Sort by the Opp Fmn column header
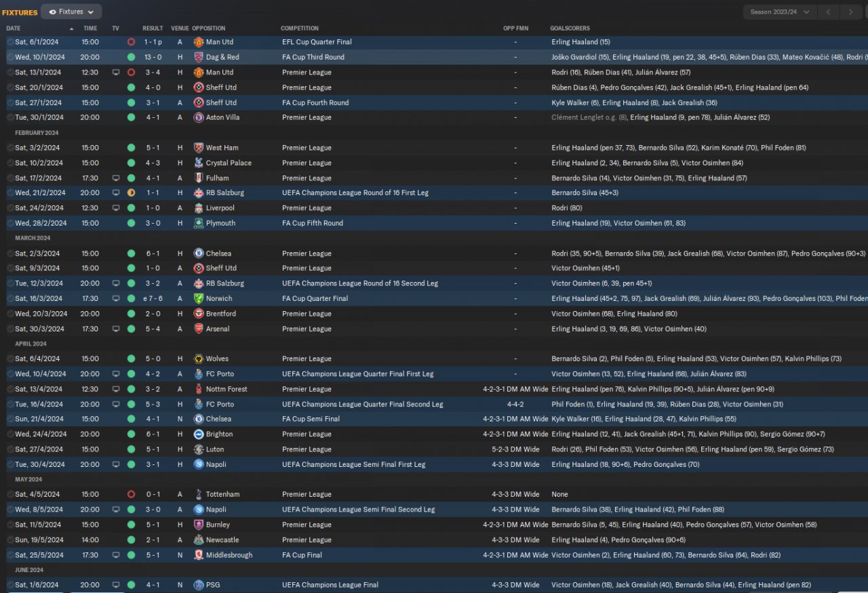The image size is (868, 593). coord(515,28)
